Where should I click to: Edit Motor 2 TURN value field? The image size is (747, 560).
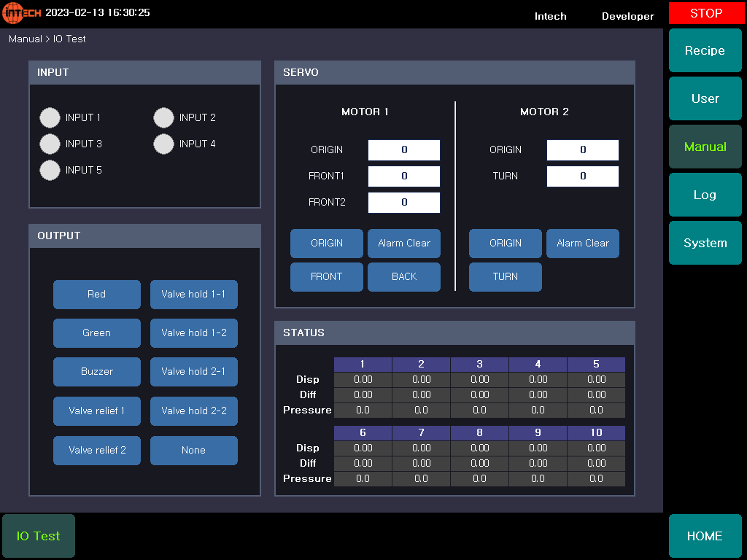pyautogui.click(x=582, y=176)
